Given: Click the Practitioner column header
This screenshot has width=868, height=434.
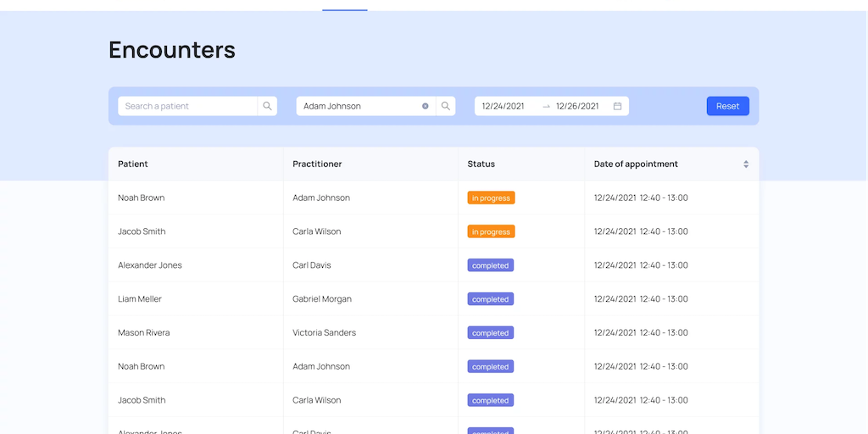Looking at the screenshot, I should 317,164.
